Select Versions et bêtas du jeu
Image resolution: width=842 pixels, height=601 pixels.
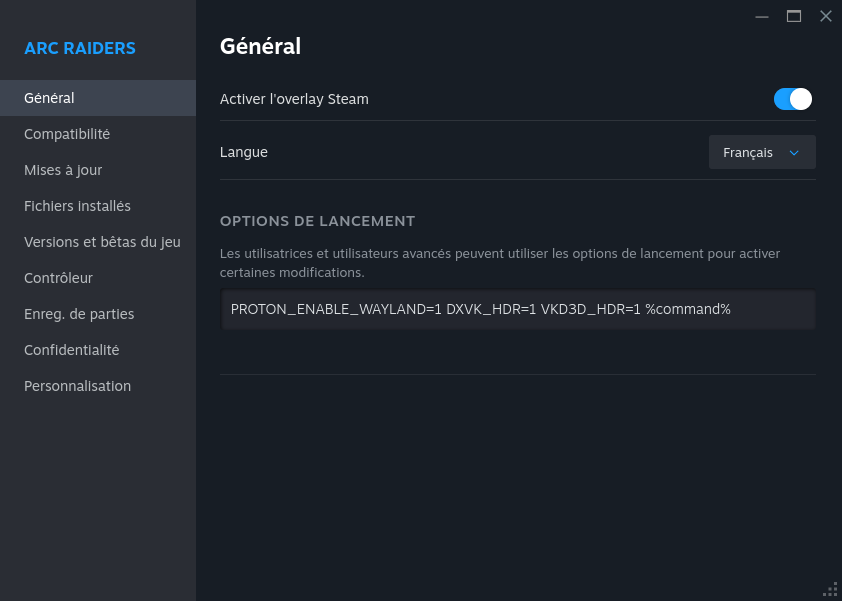coord(98,242)
